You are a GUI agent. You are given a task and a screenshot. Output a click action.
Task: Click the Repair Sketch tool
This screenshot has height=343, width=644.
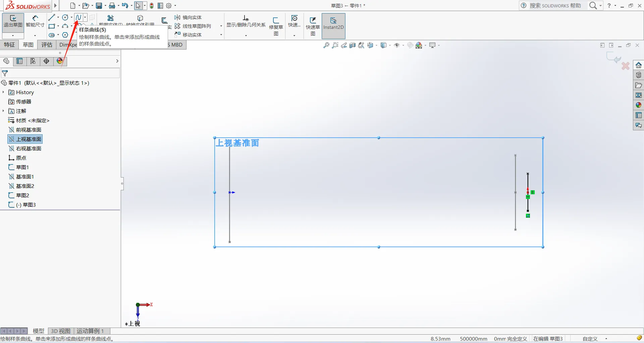[276, 25]
